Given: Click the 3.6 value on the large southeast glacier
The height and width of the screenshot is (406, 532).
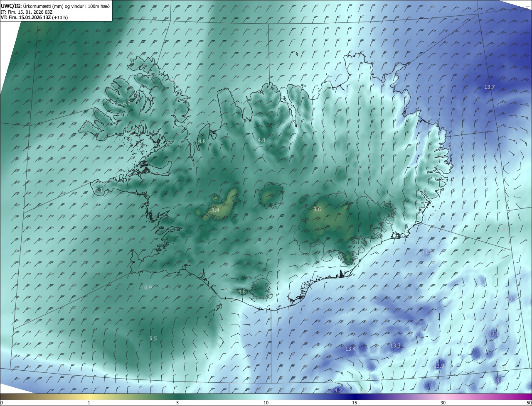Looking at the screenshot, I should (x=317, y=210).
